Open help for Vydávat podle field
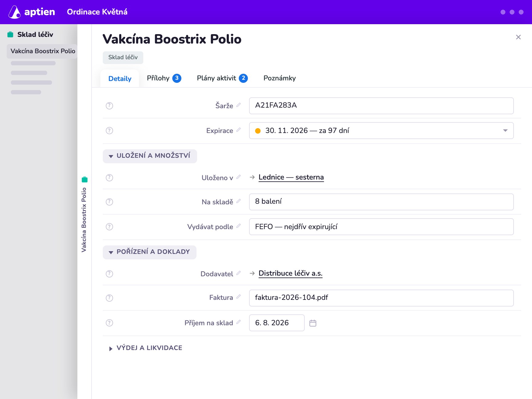This screenshot has height=399, width=532. coord(109,227)
